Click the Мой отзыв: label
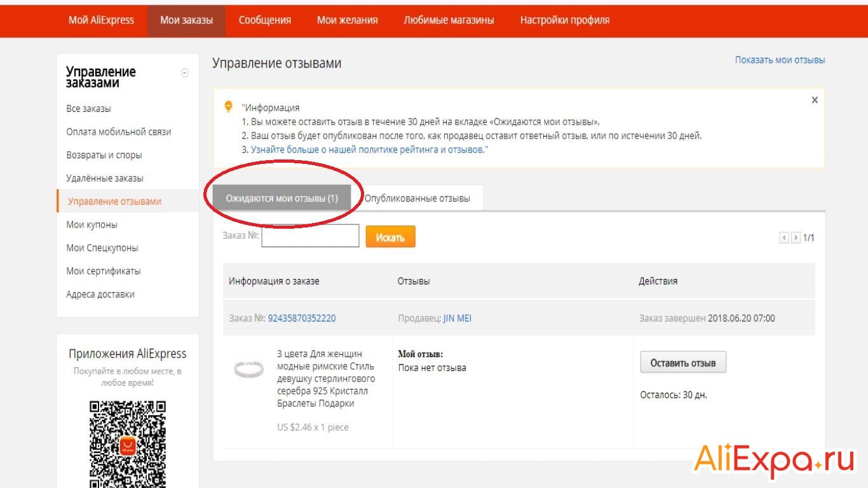The width and height of the screenshot is (868, 488). point(421,354)
